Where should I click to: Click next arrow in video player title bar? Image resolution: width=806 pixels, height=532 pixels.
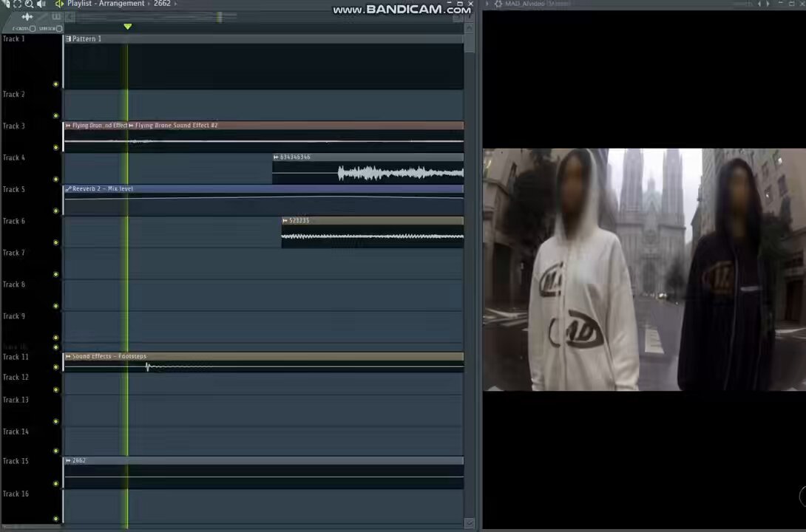[x=768, y=4]
